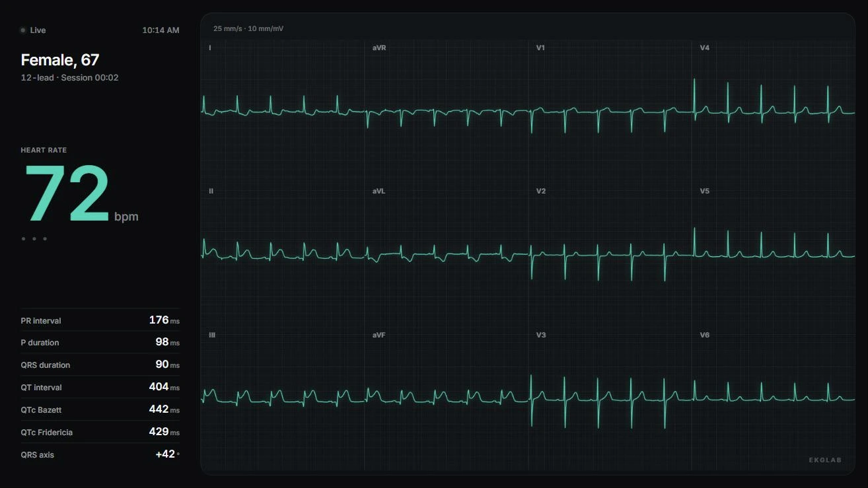Select the 10:14 AM clock time

tap(161, 30)
